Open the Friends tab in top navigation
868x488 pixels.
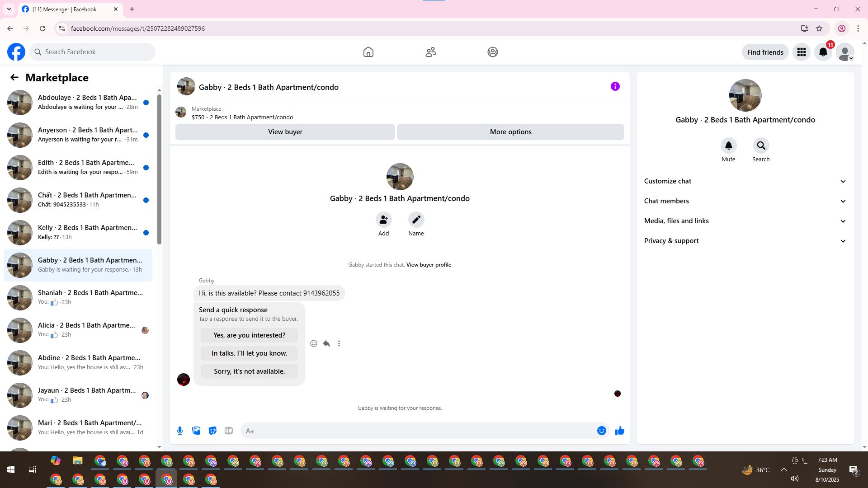[430, 52]
